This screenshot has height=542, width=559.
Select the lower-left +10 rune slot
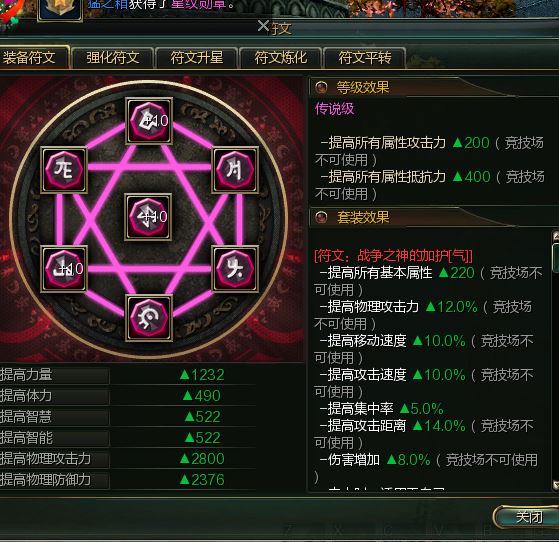[64, 269]
